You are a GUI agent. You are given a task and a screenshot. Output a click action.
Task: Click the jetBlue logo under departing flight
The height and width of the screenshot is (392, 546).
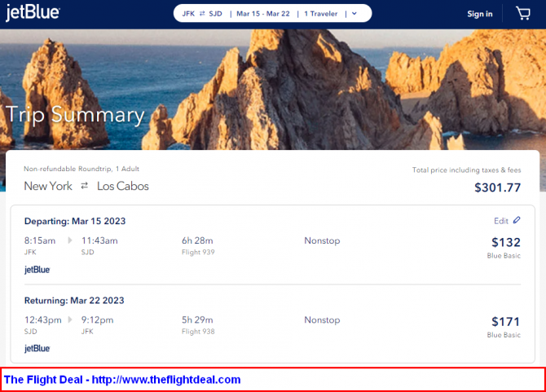37,270
